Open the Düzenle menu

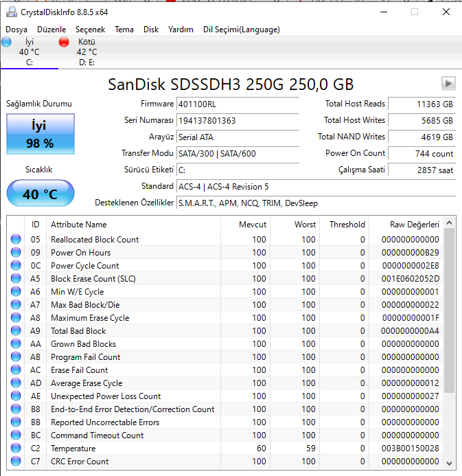[x=51, y=30]
